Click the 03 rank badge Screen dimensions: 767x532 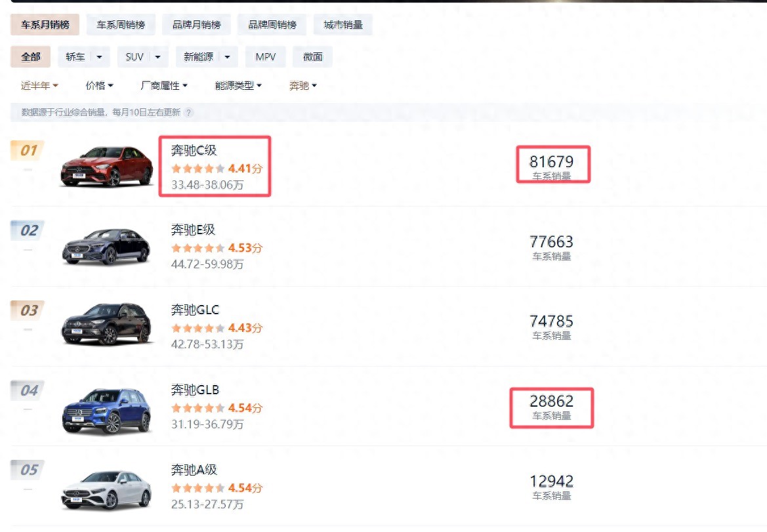click(28, 310)
